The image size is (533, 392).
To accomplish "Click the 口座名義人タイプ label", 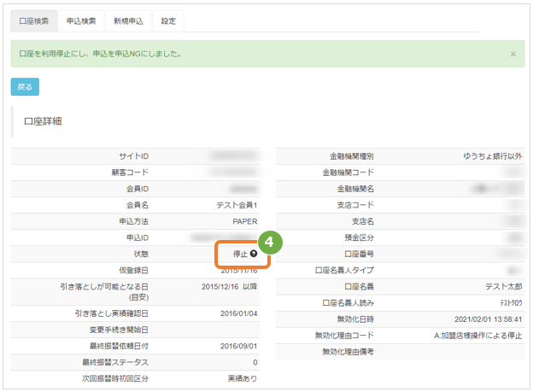I will point(344,270).
